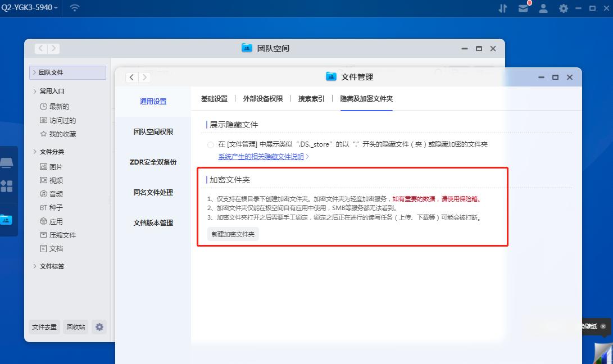Click the 文件管理 window title icon
Viewport: 613px width, 364px height.
330,77
